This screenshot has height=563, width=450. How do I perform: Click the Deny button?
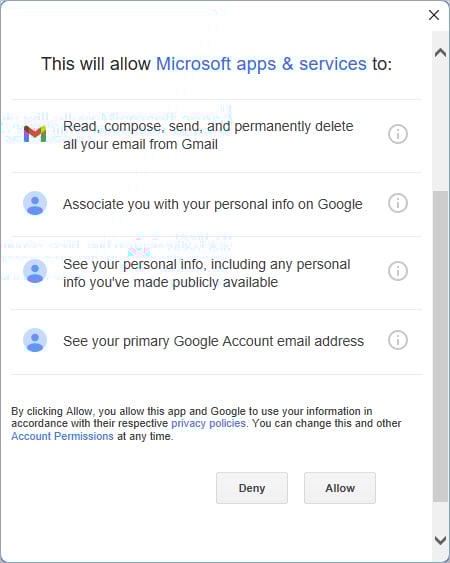pyautogui.click(x=252, y=488)
